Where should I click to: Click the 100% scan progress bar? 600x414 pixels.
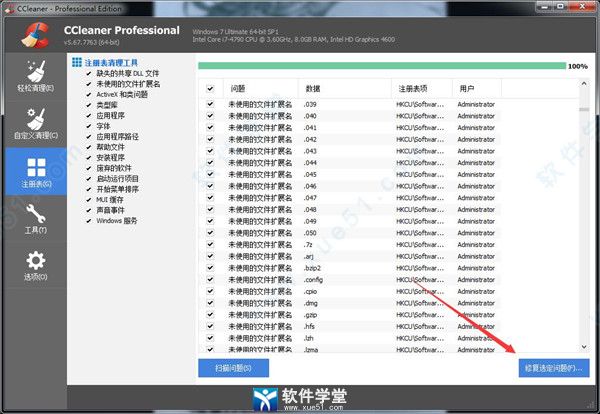[382, 66]
